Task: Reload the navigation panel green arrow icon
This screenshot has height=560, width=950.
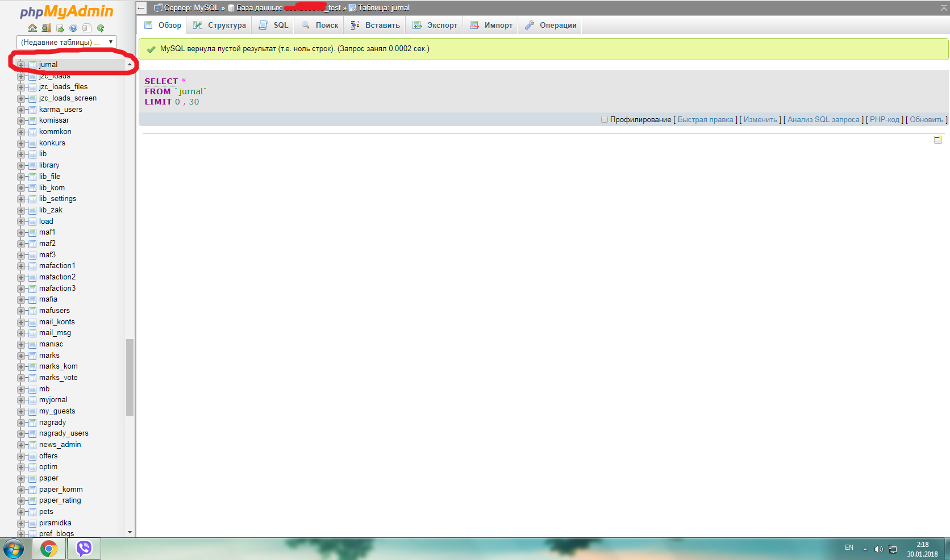Action: (x=101, y=28)
